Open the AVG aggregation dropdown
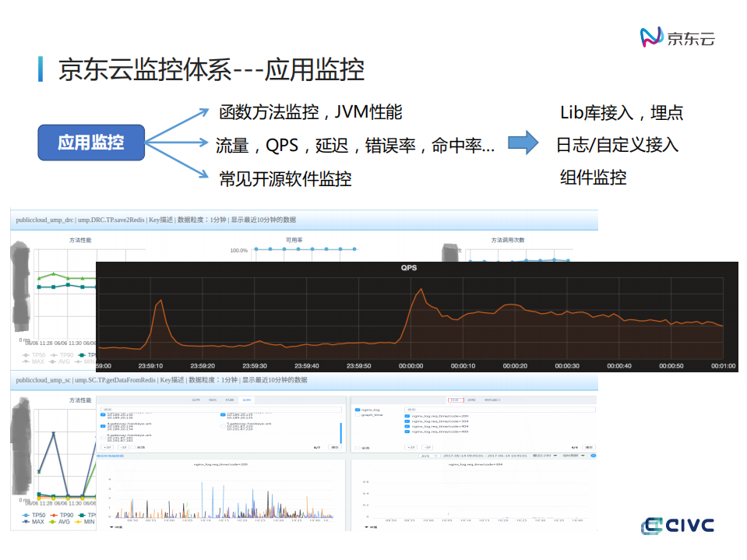This screenshot has width=747, height=560. coord(428,456)
